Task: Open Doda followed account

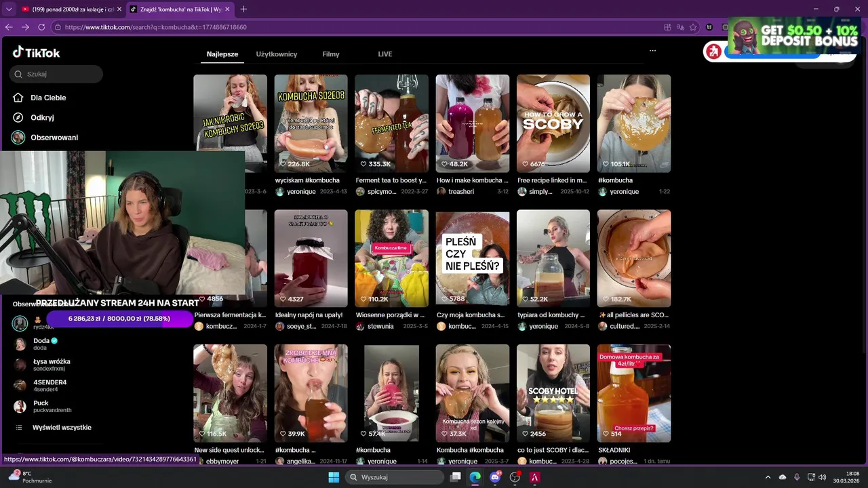Action: (x=45, y=344)
